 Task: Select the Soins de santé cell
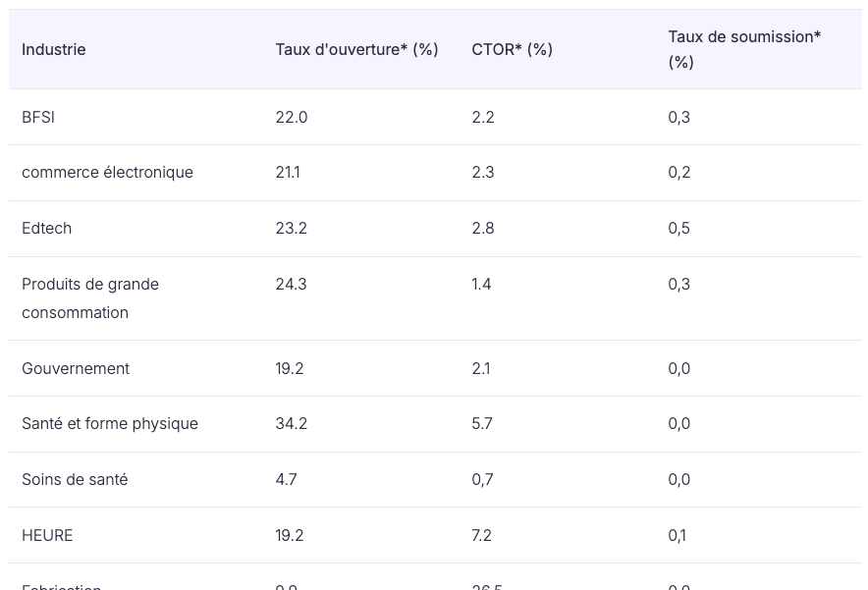[75, 479]
